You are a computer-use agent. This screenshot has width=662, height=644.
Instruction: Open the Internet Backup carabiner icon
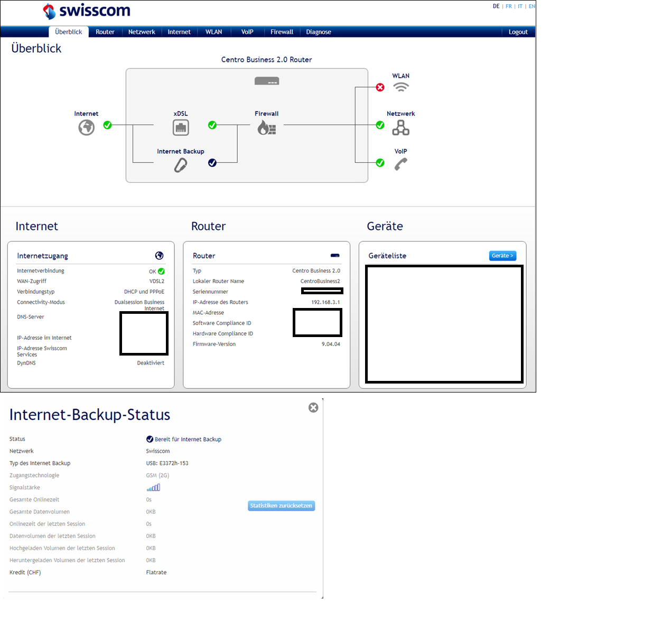(181, 165)
